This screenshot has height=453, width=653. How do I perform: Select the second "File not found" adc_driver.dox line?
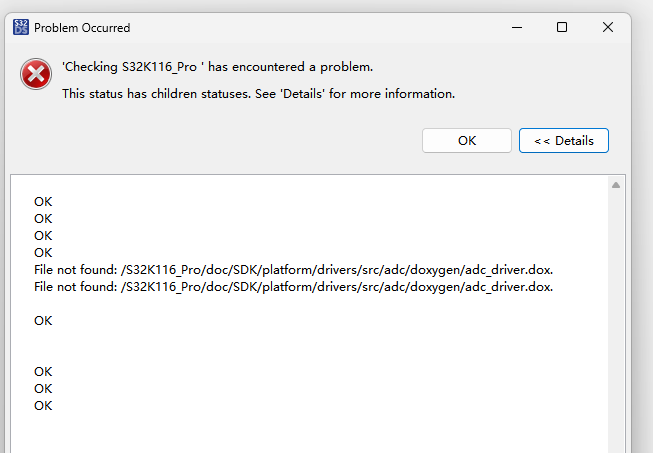[x=293, y=287]
